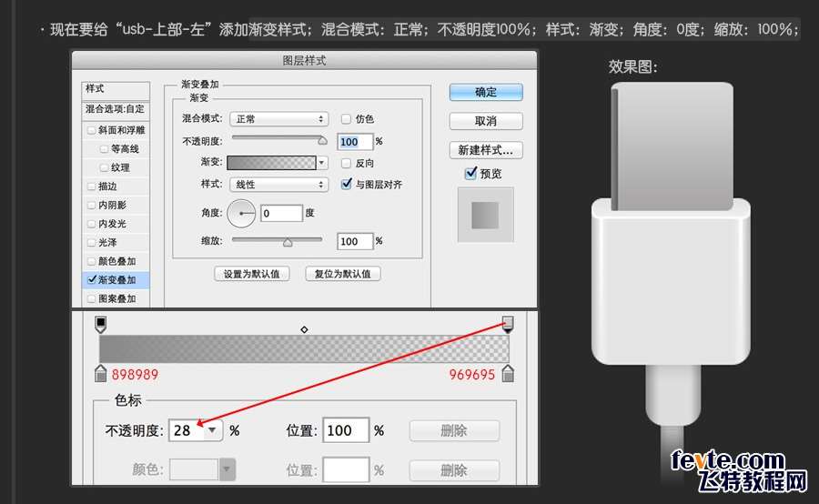Image resolution: width=819 pixels, height=504 pixels.
Task: Open the 样式 线性 dropdown
Action: (279, 185)
